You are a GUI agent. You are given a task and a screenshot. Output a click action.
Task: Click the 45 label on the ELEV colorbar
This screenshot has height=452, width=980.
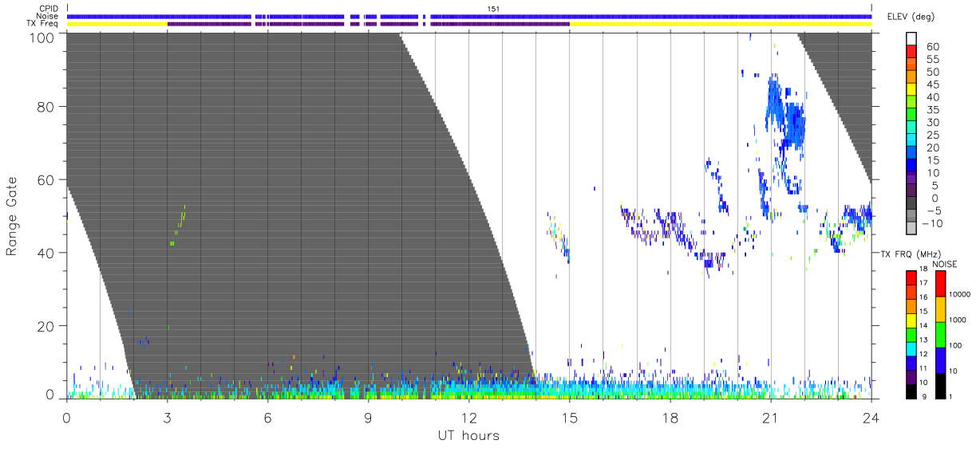[x=932, y=85]
